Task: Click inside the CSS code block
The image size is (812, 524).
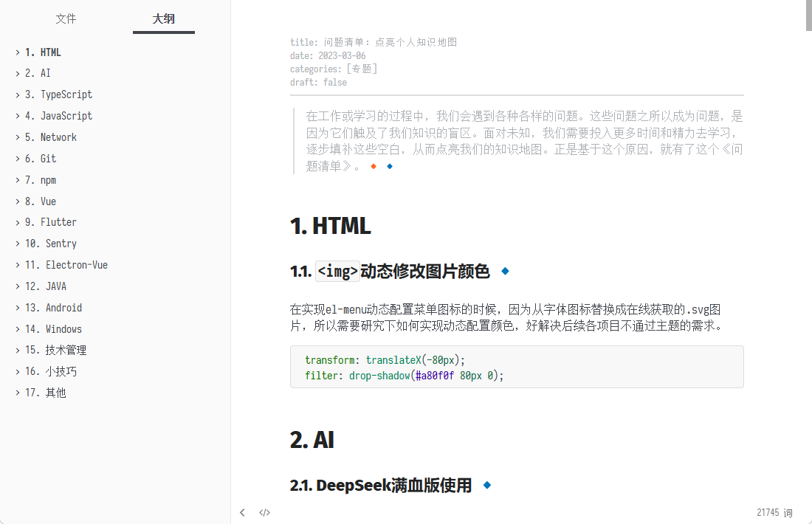Action: 516,367
